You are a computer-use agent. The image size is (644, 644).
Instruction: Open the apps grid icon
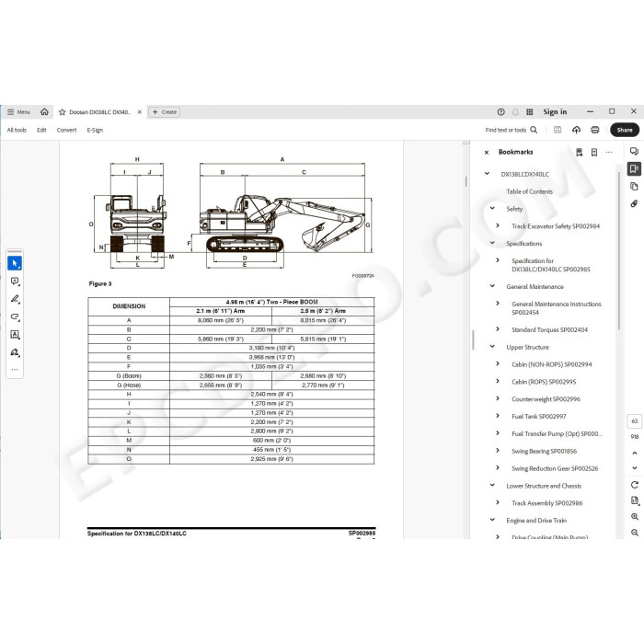click(530, 111)
